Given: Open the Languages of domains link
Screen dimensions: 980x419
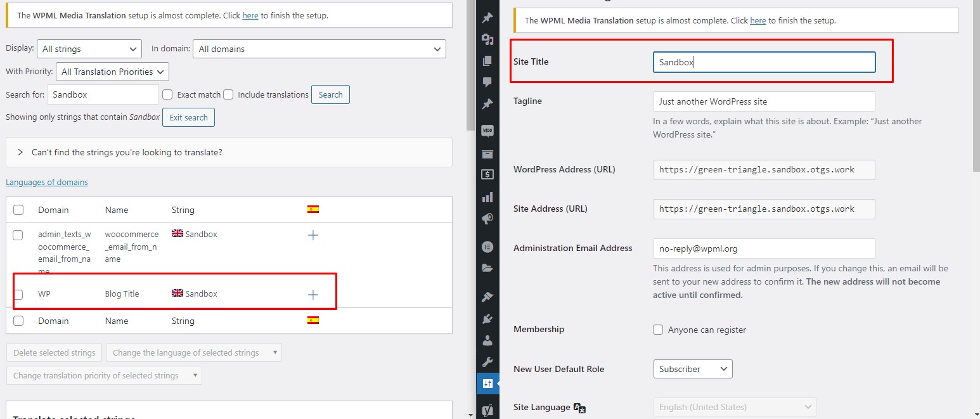Looking at the screenshot, I should click(x=47, y=182).
